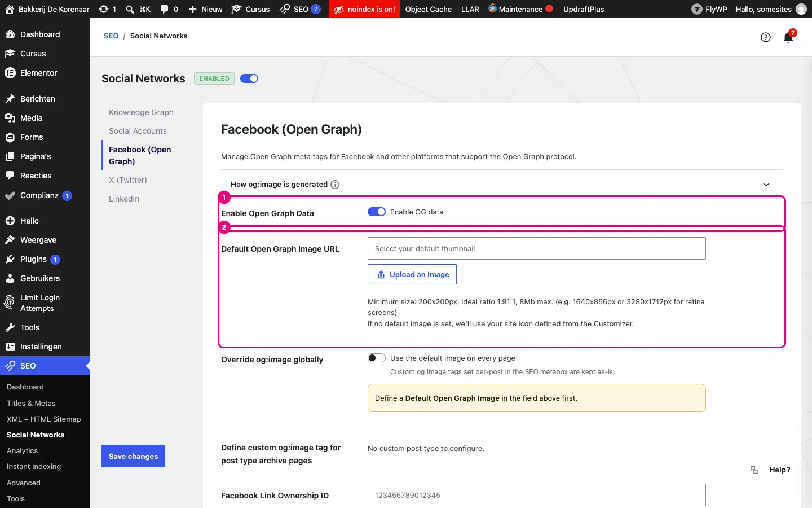Click the small icon beside Help?

pos(754,470)
